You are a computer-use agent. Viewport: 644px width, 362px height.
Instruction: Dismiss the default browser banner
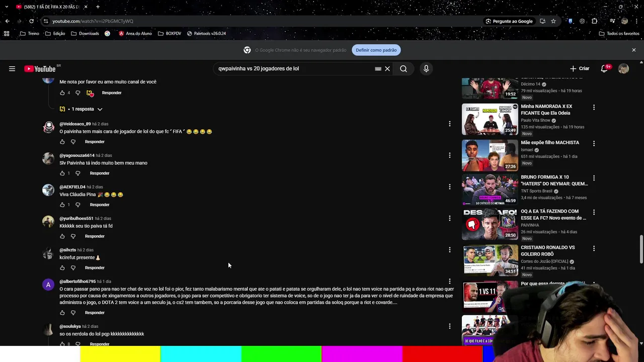[x=634, y=50]
